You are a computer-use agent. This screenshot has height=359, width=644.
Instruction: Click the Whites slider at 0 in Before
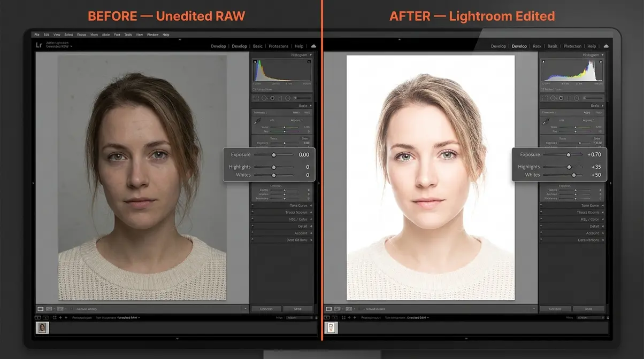[x=273, y=175]
